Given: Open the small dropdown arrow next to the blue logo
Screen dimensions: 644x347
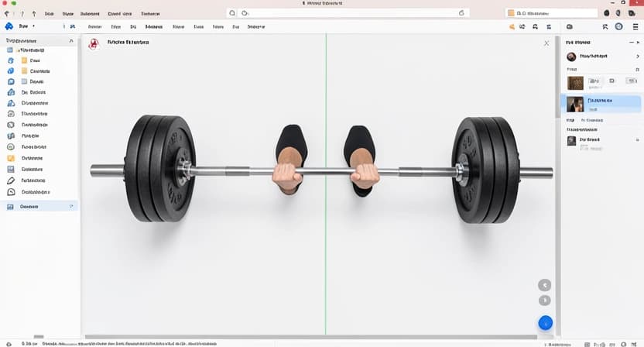Looking at the screenshot, I should [x=34, y=26].
